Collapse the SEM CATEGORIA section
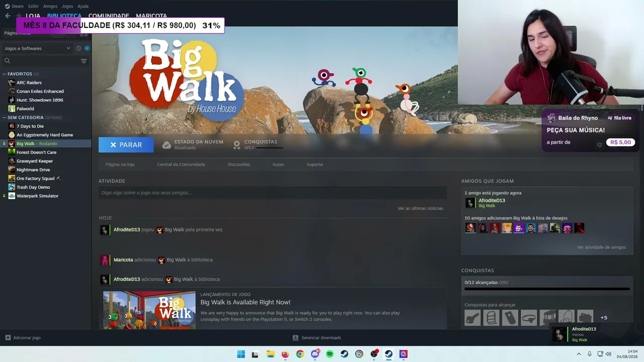This screenshot has width=644, height=362. 5,118
